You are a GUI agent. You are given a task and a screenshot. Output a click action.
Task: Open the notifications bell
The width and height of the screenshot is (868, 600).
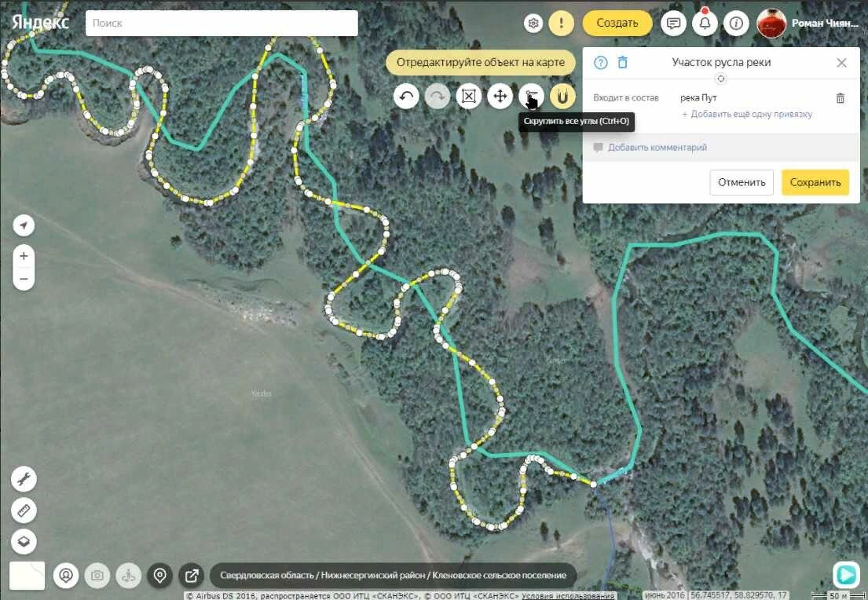pyautogui.click(x=705, y=24)
